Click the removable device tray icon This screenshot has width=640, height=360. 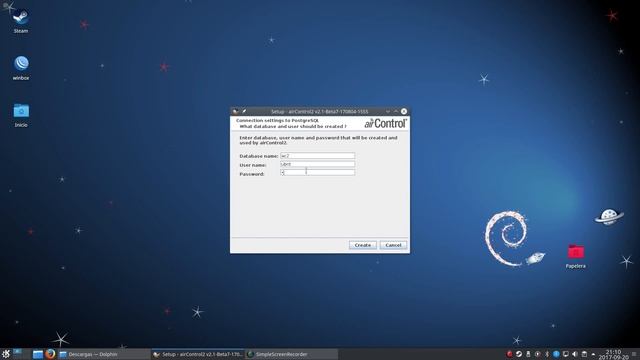pyautogui.click(x=528, y=354)
